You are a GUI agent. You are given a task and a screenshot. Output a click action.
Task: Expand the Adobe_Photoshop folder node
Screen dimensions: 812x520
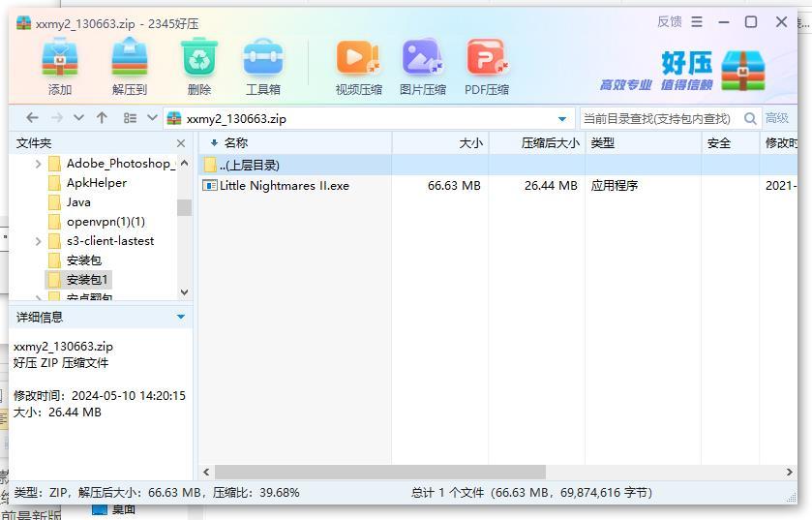click(x=39, y=164)
